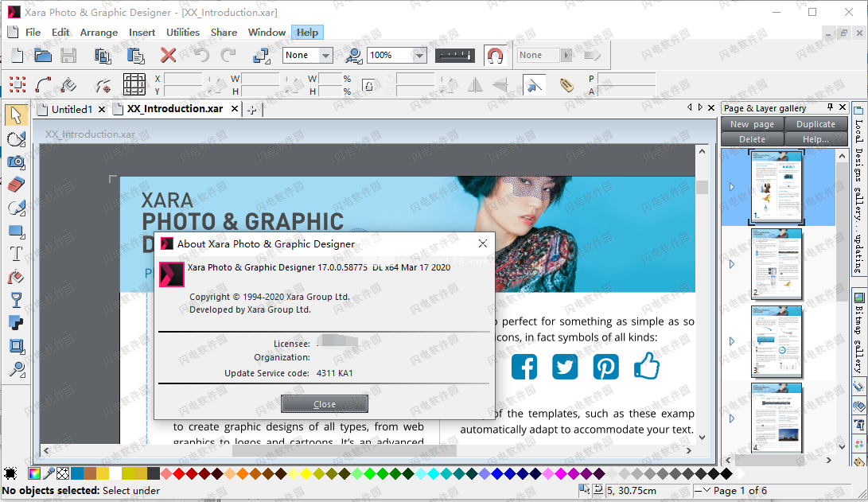The height and width of the screenshot is (502, 868).
Task: Switch to the Untitled1 tab
Action: coord(72,109)
